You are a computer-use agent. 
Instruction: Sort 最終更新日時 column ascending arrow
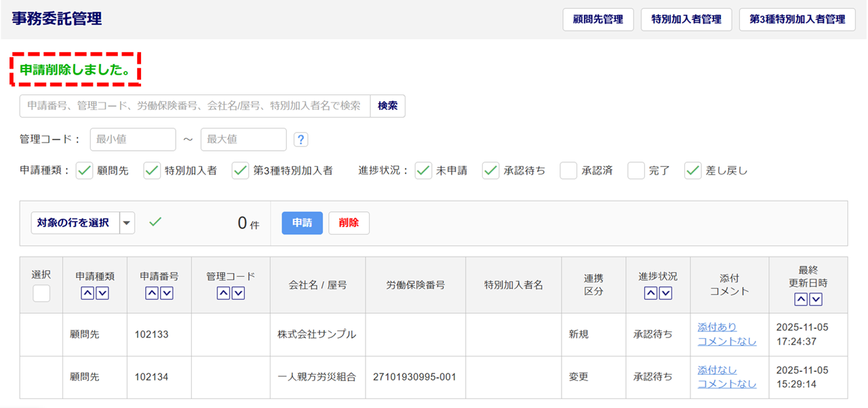tap(801, 299)
